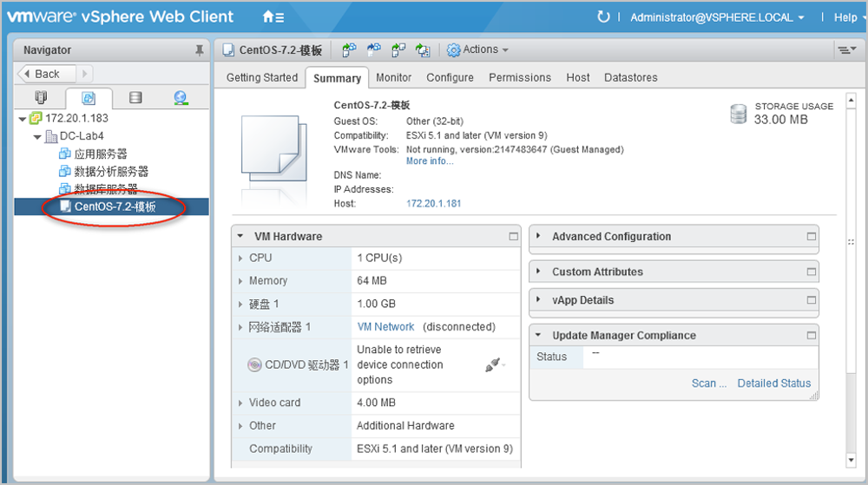This screenshot has height=485, width=868.
Task: Pin the Navigator panel with the pushpin icon
Action: click(200, 50)
